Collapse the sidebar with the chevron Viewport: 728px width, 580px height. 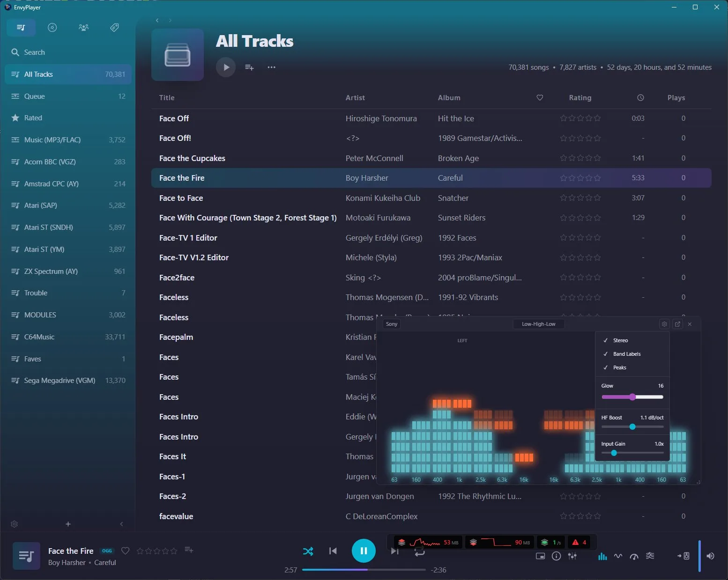pos(122,524)
